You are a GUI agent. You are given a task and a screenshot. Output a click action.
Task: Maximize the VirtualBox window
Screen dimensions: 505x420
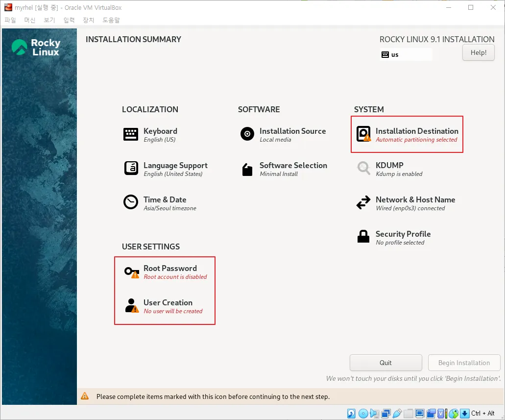(x=471, y=7)
